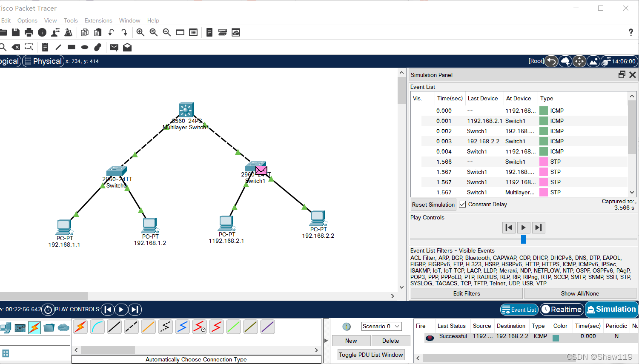The image size is (639, 364).
Task: Click the PC labeled 192.168.2.2
Action: pyautogui.click(x=318, y=218)
